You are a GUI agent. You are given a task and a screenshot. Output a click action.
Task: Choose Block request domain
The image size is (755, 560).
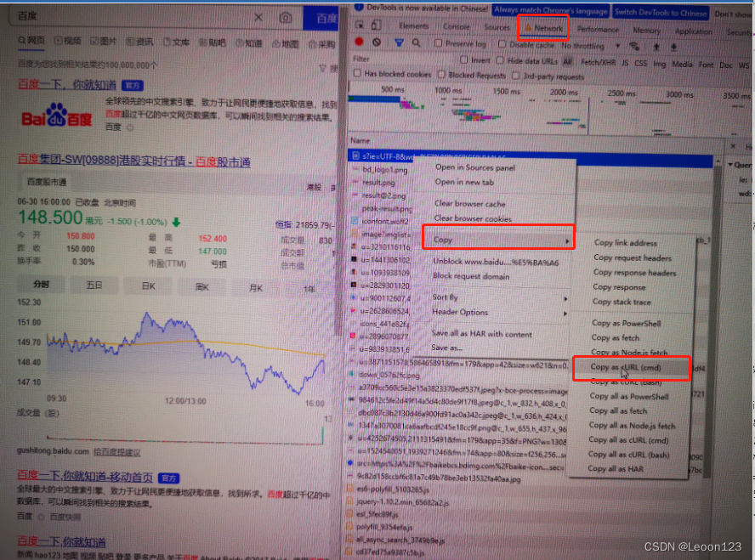(470, 276)
